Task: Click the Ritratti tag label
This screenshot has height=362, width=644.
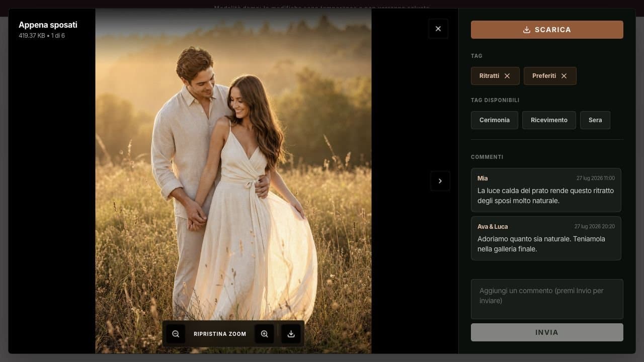Action: point(489,76)
